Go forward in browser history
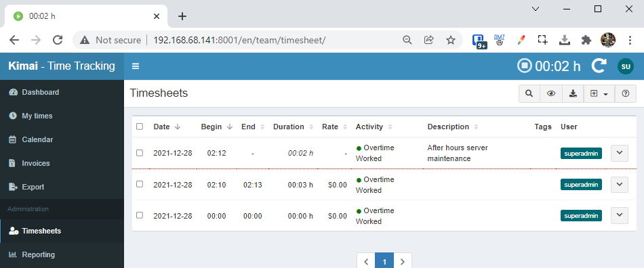 (x=36, y=40)
